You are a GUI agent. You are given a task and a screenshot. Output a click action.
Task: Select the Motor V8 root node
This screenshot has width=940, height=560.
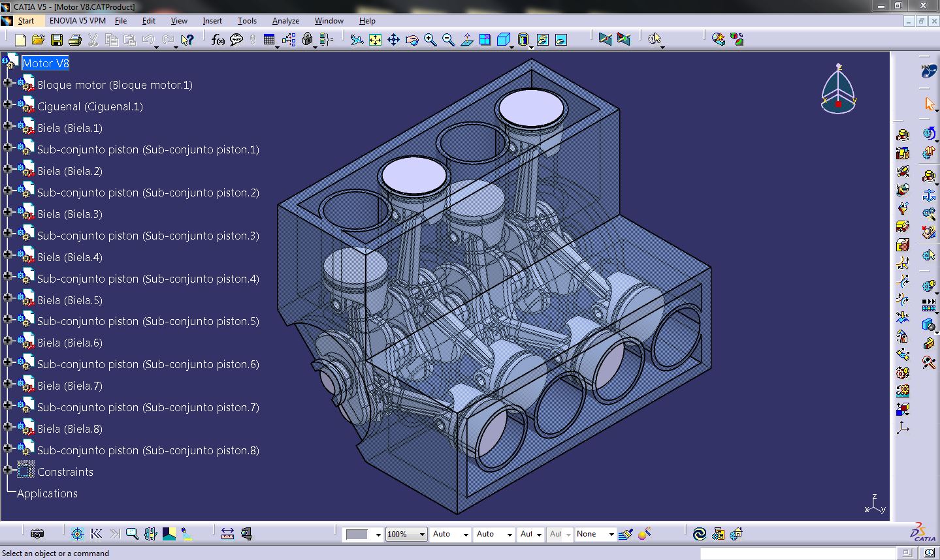(45, 63)
